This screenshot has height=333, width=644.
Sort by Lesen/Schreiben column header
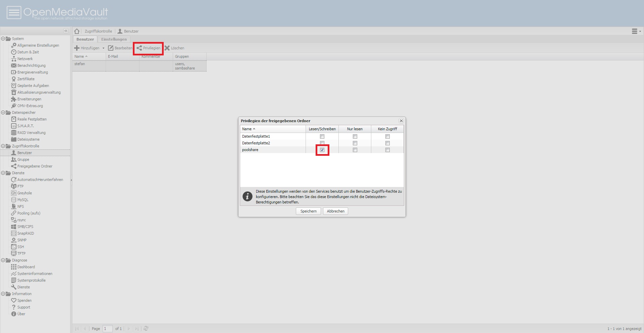pyautogui.click(x=322, y=129)
